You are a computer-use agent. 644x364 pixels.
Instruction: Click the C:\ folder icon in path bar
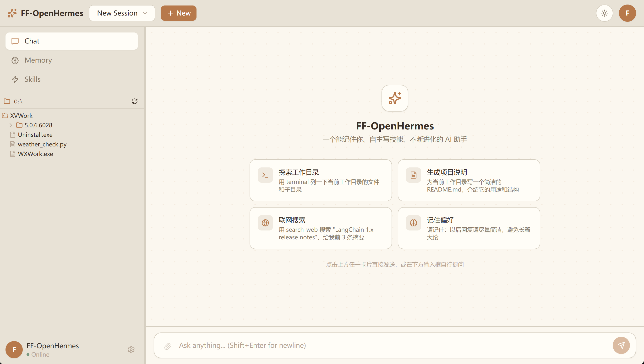(x=7, y=101)
